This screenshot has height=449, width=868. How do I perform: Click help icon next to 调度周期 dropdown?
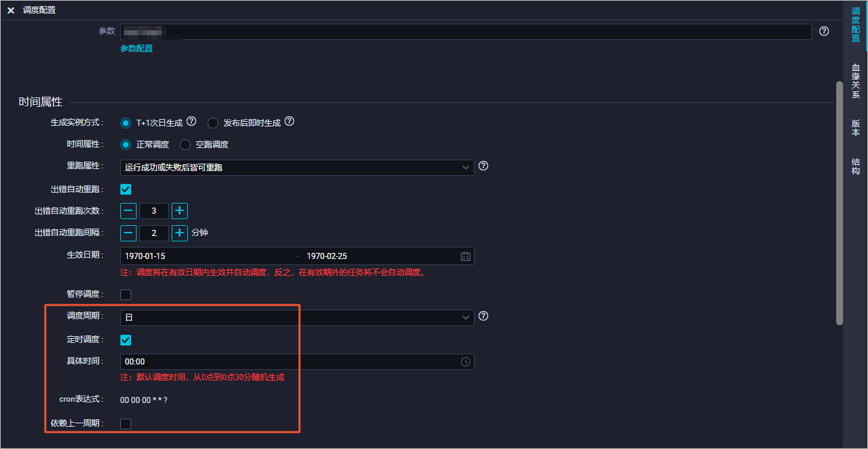click(483, 316)
